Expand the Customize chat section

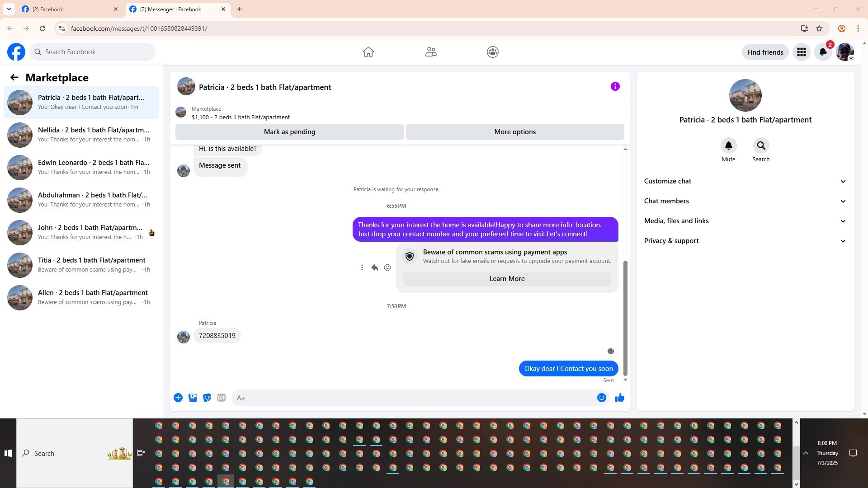coord(745,181)
